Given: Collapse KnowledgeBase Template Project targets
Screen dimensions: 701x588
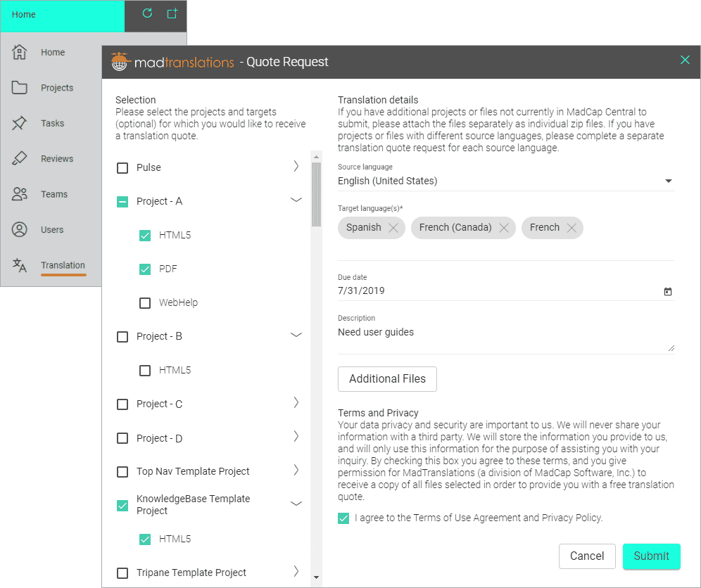Looking at the screenshot, I should tap(296, 504).
